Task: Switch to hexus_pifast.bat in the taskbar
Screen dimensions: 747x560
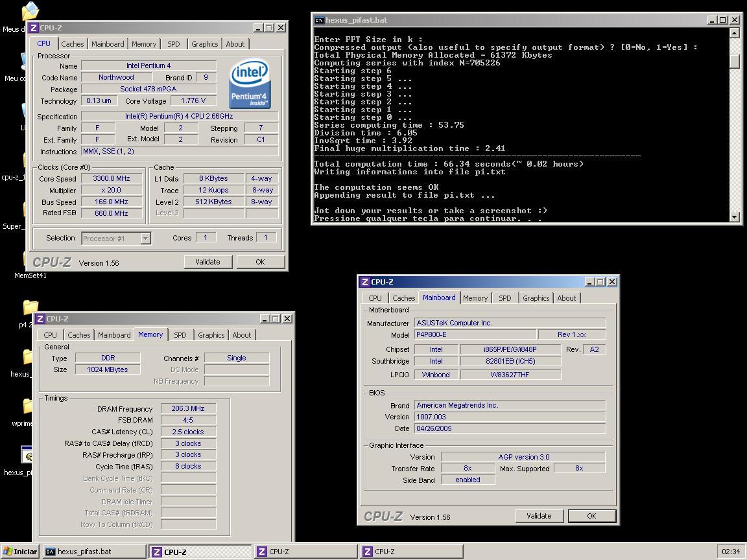Action: pos(94,552)
